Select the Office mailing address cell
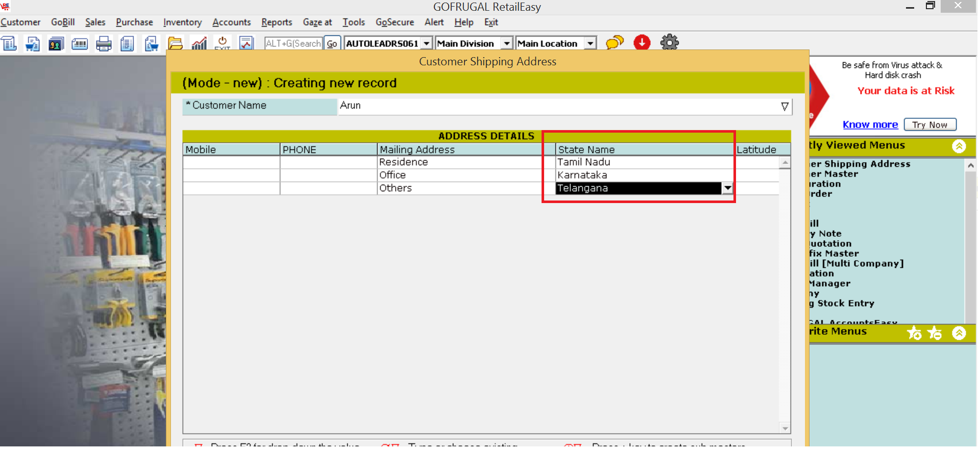Image resolution: width=980 pixels, height=451 pixels. 466,176
